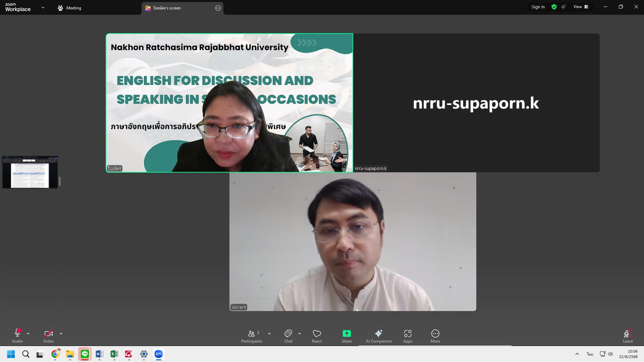Unmute the microphone Audio button
Screen dimensions: 644x362
pos(17,336)
